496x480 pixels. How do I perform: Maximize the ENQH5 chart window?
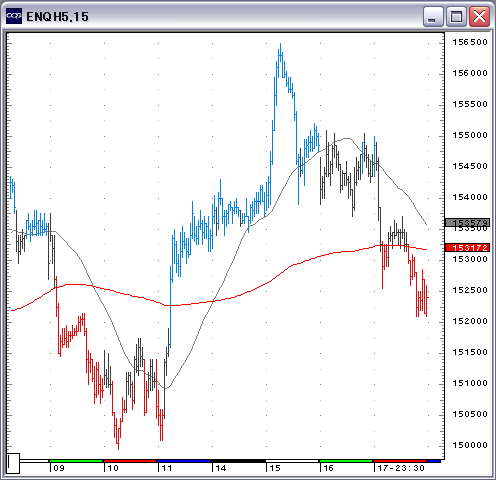click(456, 17)
